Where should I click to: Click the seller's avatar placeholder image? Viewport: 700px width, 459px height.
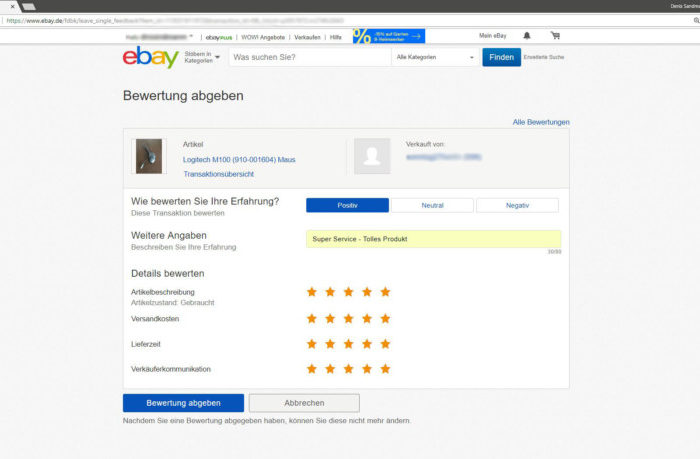[372, 156]
